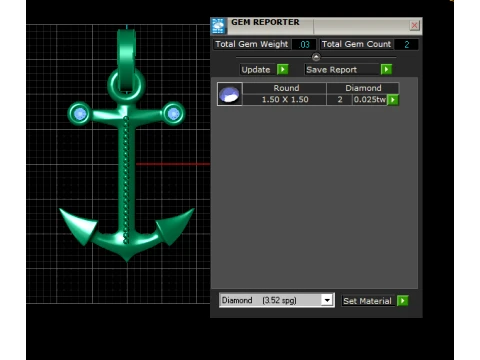Collapse the panel with the round up-arrow button
Viewport: 480px width, 360px height.
point(316,57)
